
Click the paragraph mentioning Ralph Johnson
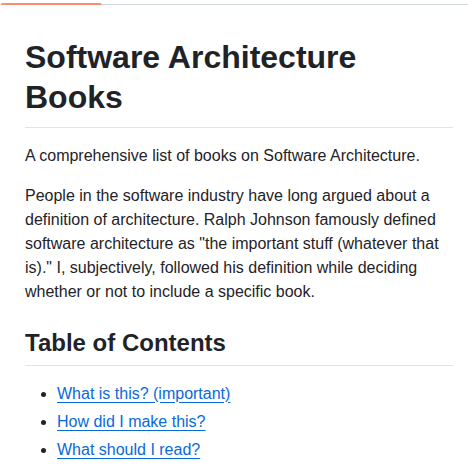click(232, 244)
